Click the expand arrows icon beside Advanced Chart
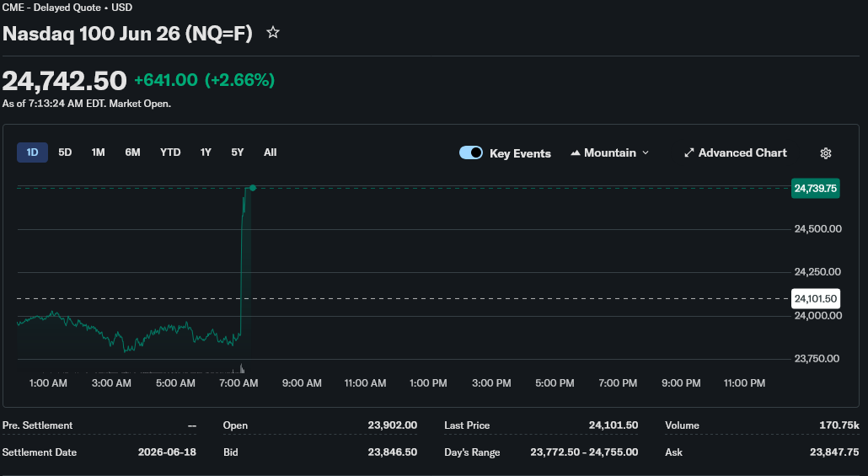Viewport: 868px width, 476px height. (689, 152)
